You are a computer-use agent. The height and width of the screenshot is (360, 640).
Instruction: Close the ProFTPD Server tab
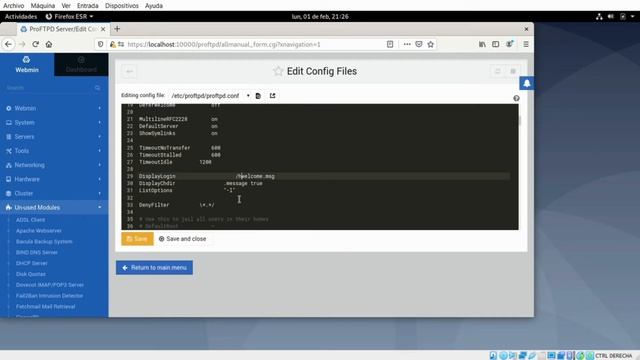[103, 29]
